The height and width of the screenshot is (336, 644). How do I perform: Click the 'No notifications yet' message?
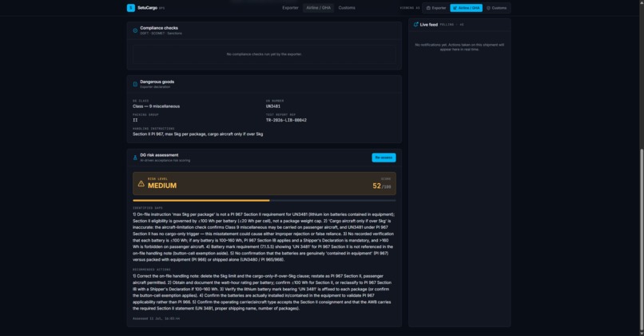pyautogui.click(x=459, y=47)
